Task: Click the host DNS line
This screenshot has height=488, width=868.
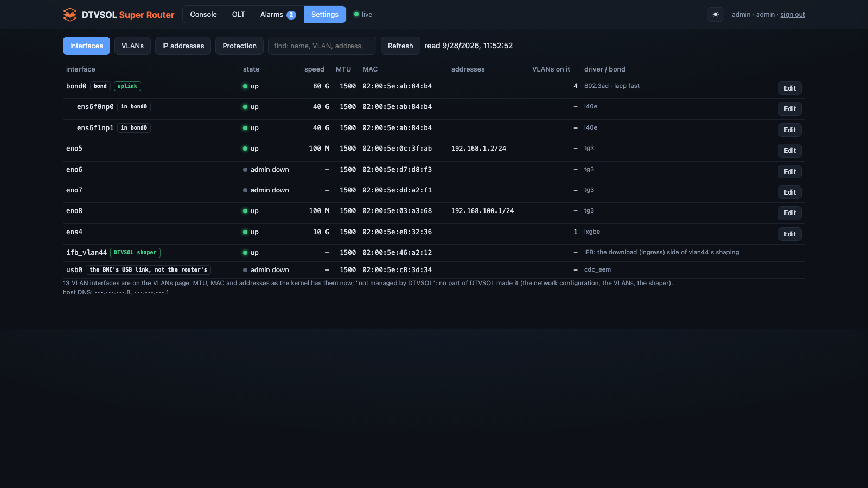Action: click(x=116, y=292)
